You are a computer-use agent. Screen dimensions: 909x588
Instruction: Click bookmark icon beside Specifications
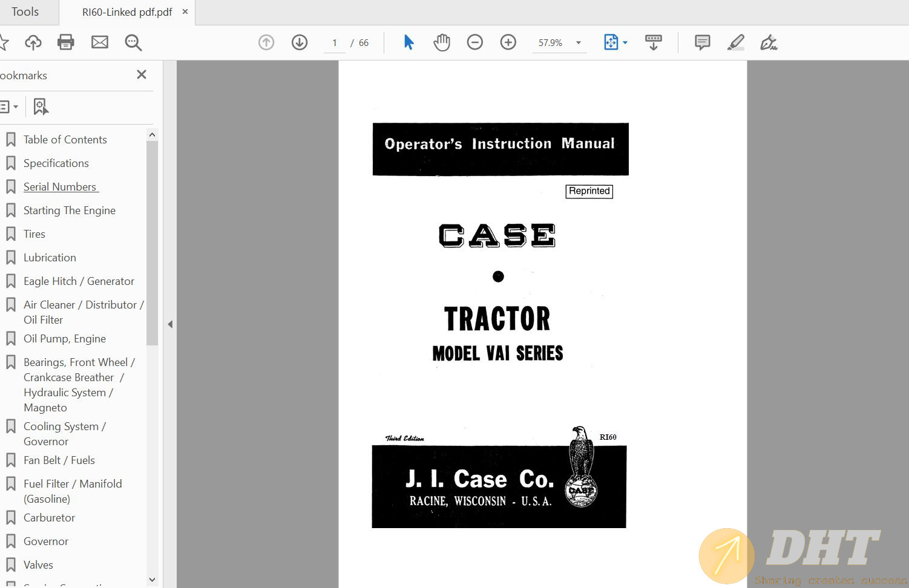pos(11,163)
